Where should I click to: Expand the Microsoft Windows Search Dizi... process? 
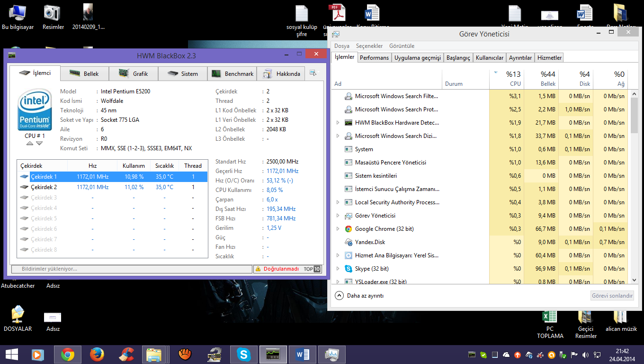pyautogui.click(x=338, y=136)
